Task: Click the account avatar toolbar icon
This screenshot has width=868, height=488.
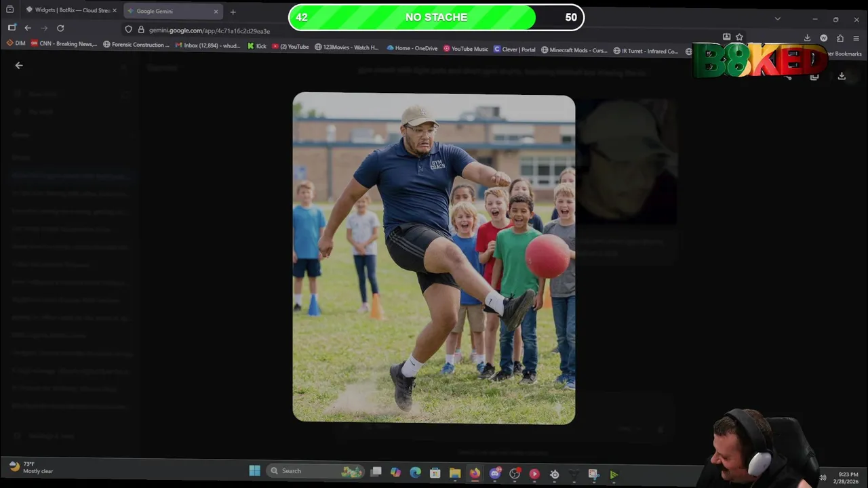Action: point(823,39)
